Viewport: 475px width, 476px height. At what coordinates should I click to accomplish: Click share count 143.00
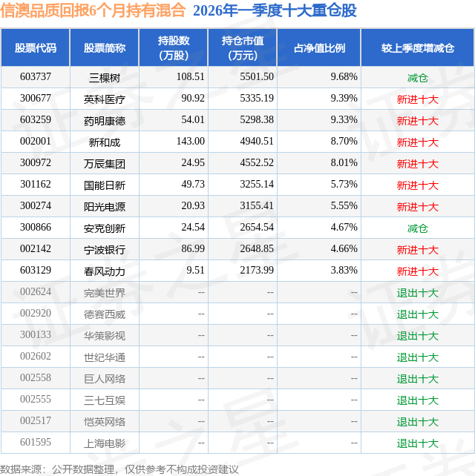click(191, 142)
